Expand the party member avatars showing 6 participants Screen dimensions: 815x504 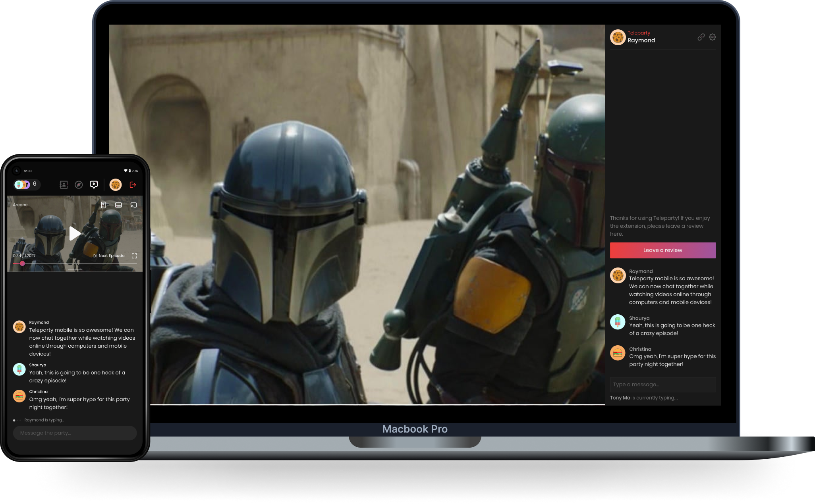[x=26, y=185]
